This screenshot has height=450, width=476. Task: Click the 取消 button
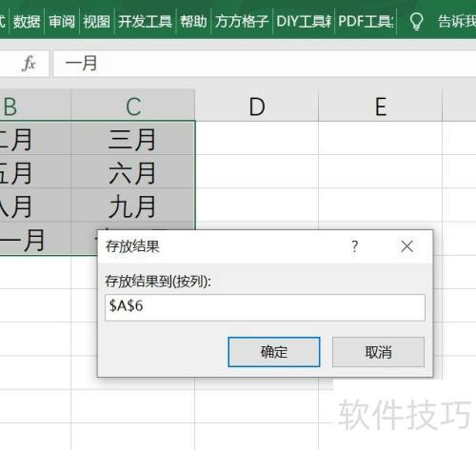pos(378,352)
